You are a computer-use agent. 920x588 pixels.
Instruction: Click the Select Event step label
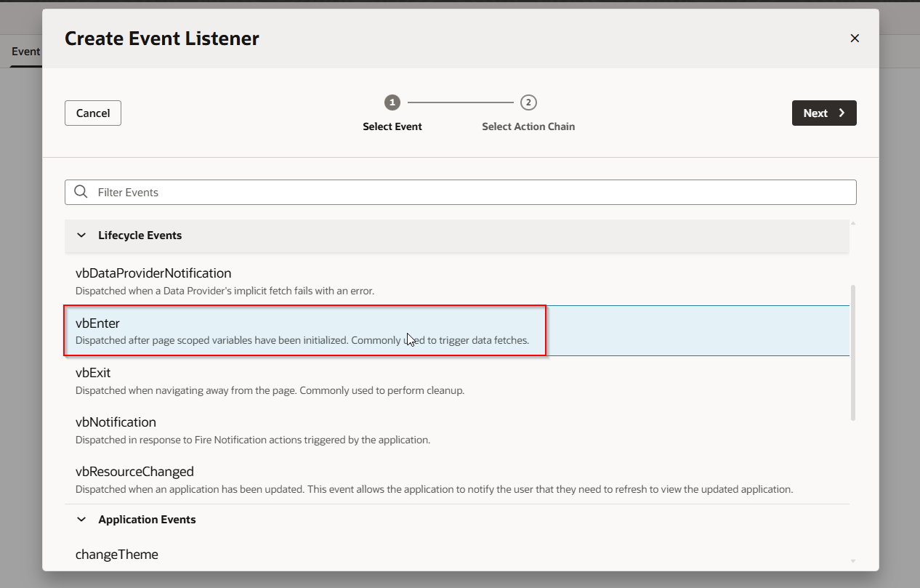392,126
